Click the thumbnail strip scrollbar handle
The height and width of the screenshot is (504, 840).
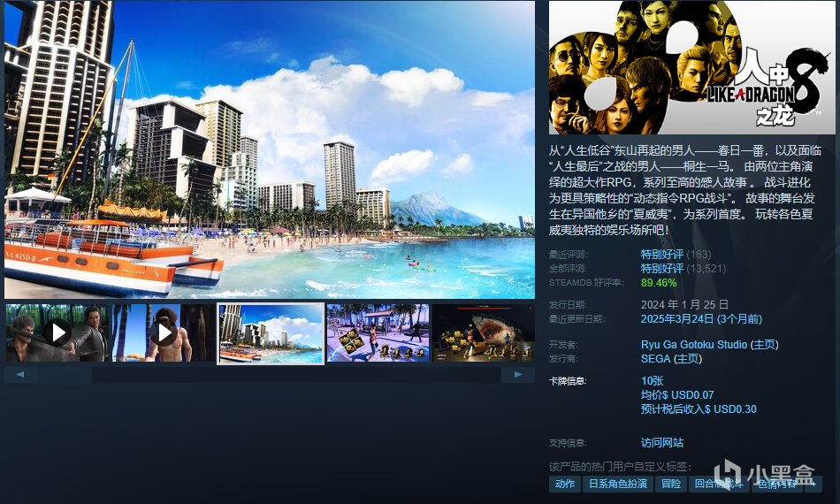[65, 374]
